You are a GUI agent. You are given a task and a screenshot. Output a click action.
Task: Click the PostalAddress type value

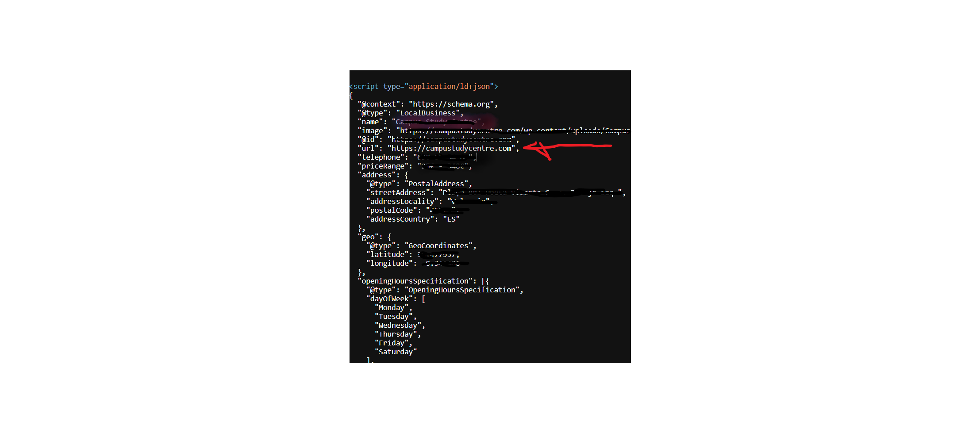(436, 184)
